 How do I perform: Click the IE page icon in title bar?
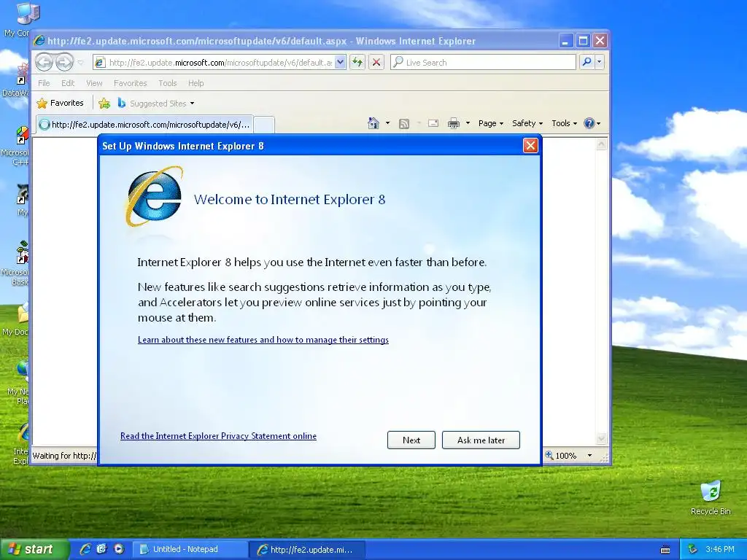tap(39, 41)
